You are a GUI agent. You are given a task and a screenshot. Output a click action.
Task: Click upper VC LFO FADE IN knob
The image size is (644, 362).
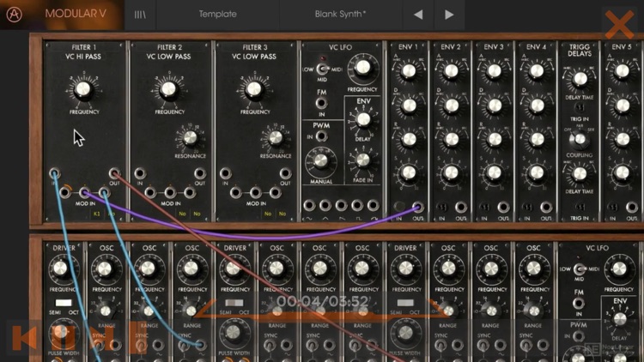coord(362,160)
